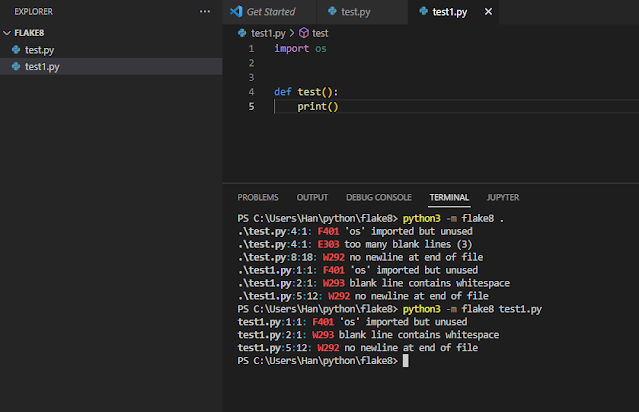
Task: Click the test.py:4:1 F401 error line
Action: point(355,231)
